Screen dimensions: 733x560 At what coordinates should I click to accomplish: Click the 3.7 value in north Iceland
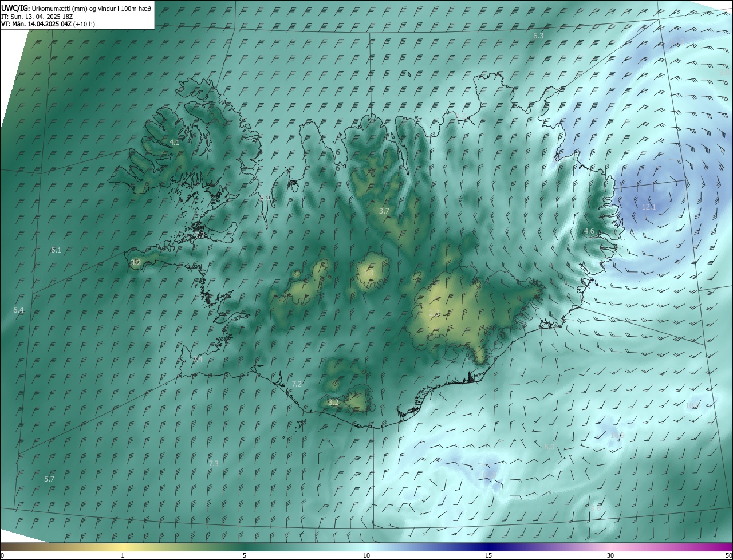tap(384, 211)
